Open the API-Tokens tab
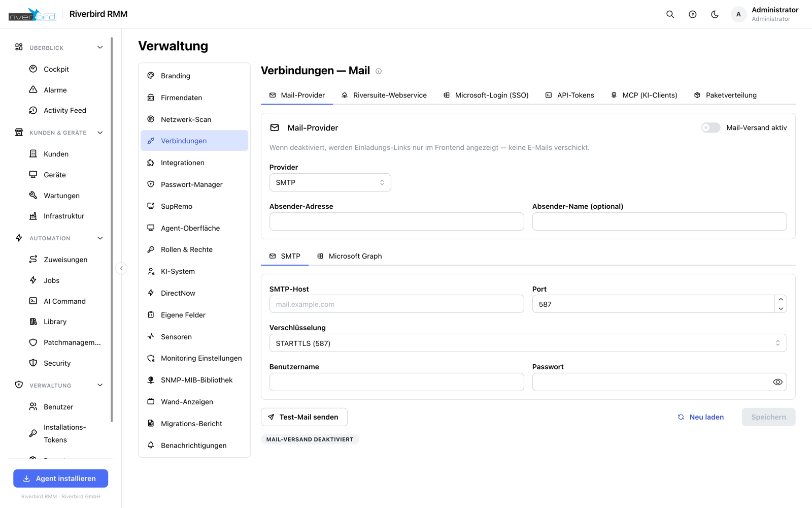 569,95
